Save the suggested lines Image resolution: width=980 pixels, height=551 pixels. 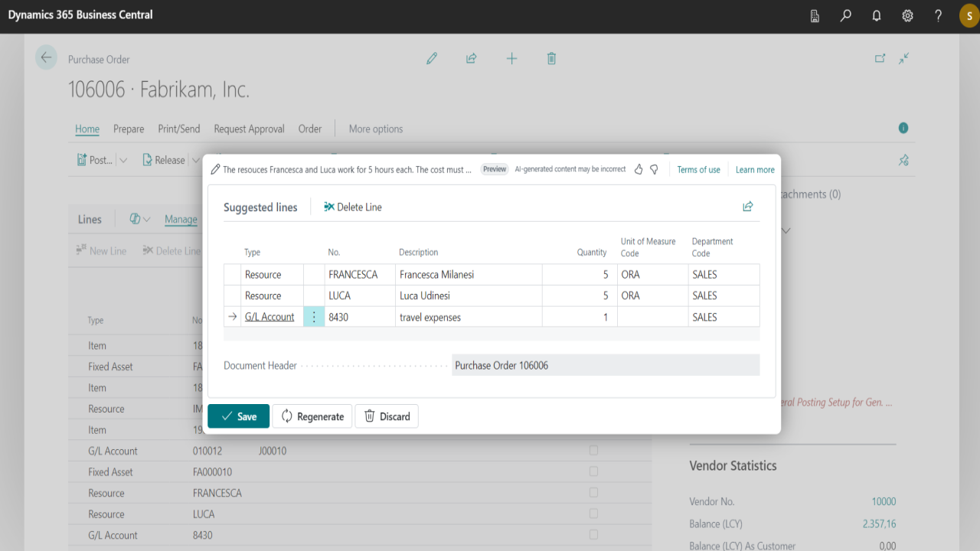click(x=238, y=416)
